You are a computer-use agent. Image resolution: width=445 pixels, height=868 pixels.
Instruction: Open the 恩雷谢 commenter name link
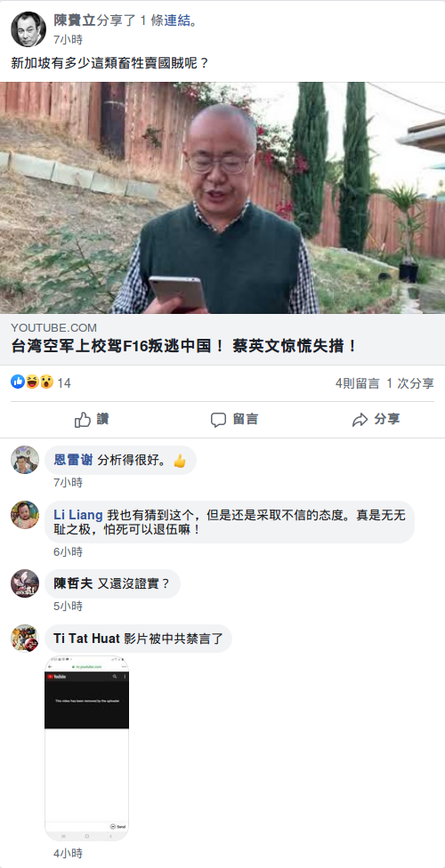73,460
